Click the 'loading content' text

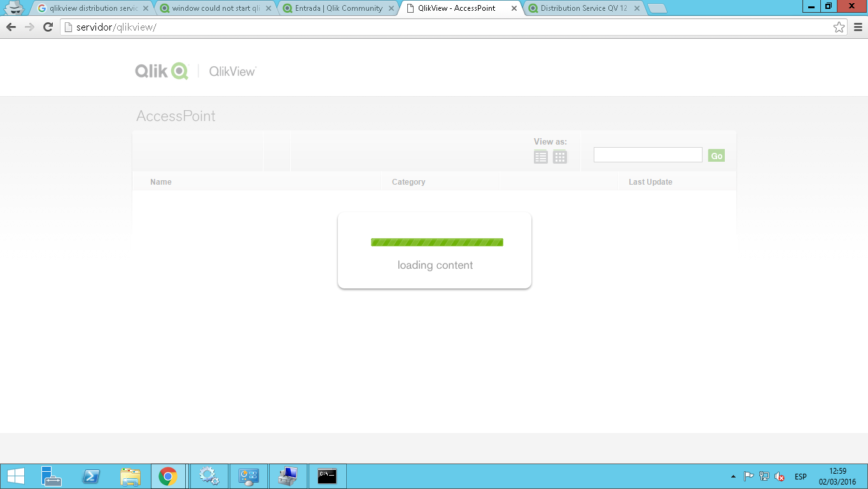click(x=435, y=265)
